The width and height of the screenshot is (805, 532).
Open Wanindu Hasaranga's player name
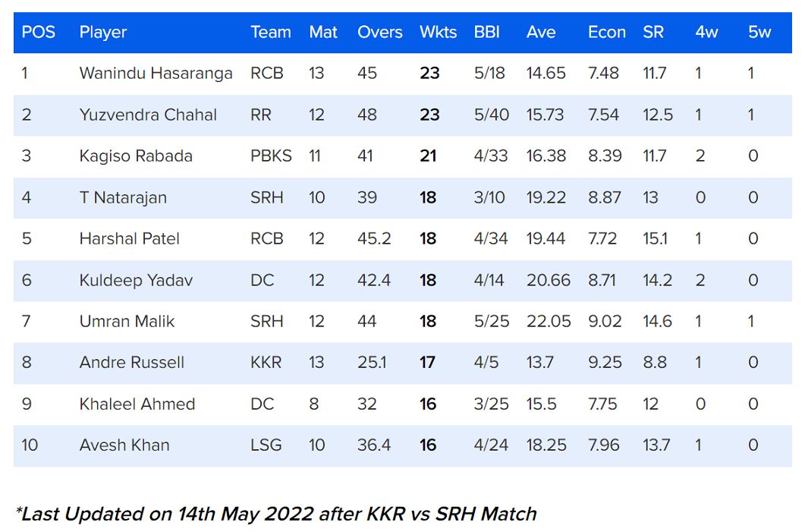point(156,74)
